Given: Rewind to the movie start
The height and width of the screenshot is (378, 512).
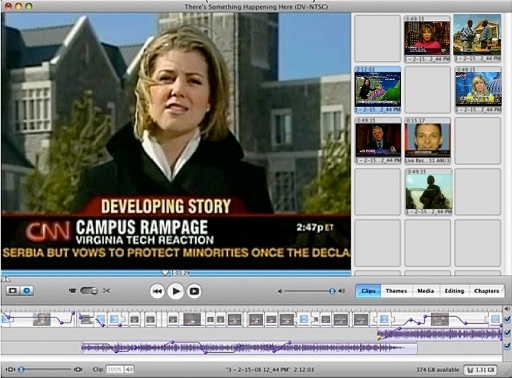Looking at the screenshot, I should [x=157, y=291].
